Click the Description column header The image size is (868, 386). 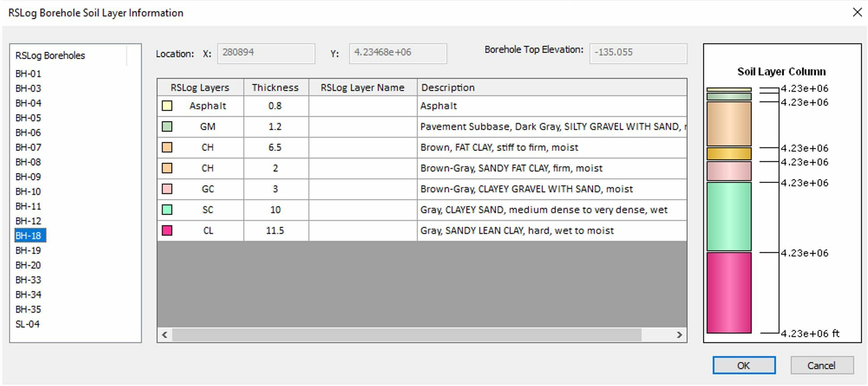pos(552,87)
